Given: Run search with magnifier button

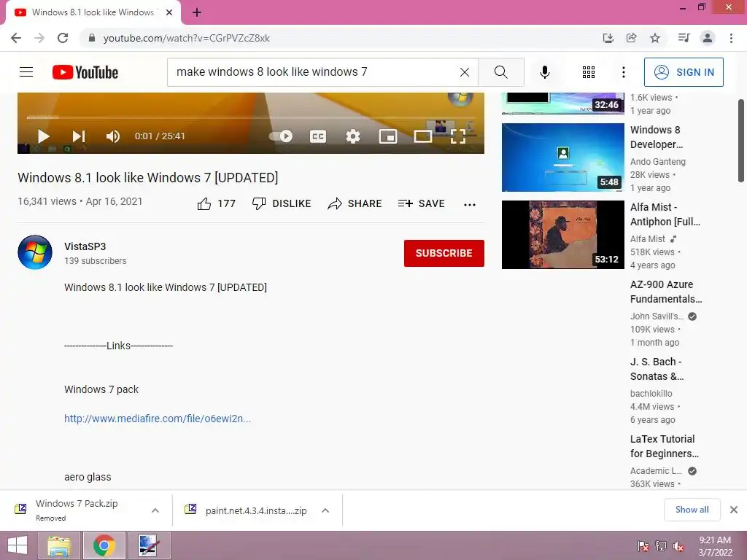Looking at the screenshot, I should 501,72.
